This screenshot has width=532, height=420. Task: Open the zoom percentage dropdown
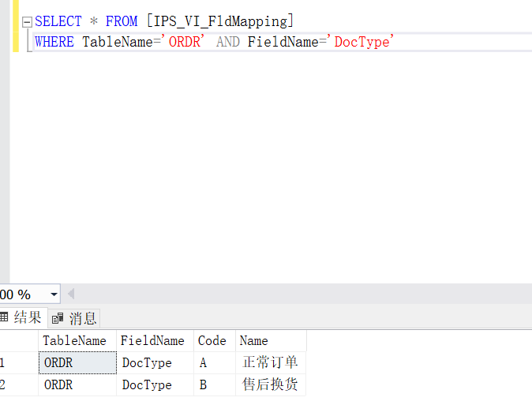pyautogui.click(x=54, y=294)
